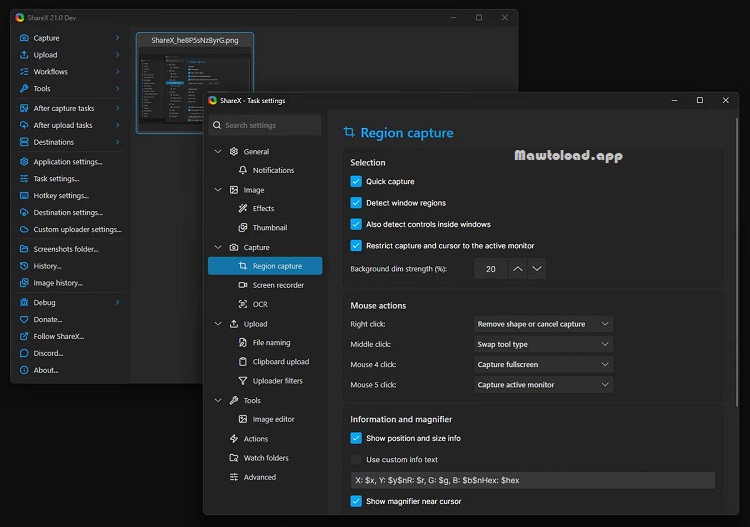Open the Mouse 4 click dropdown

(x=543, y=364)
